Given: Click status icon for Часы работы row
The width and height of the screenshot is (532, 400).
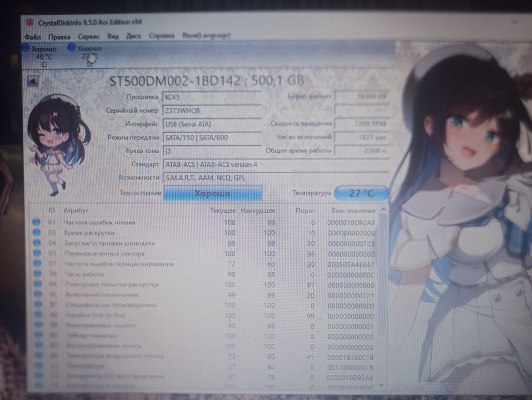Looking at the screenshot, I should tap(38, 273).
